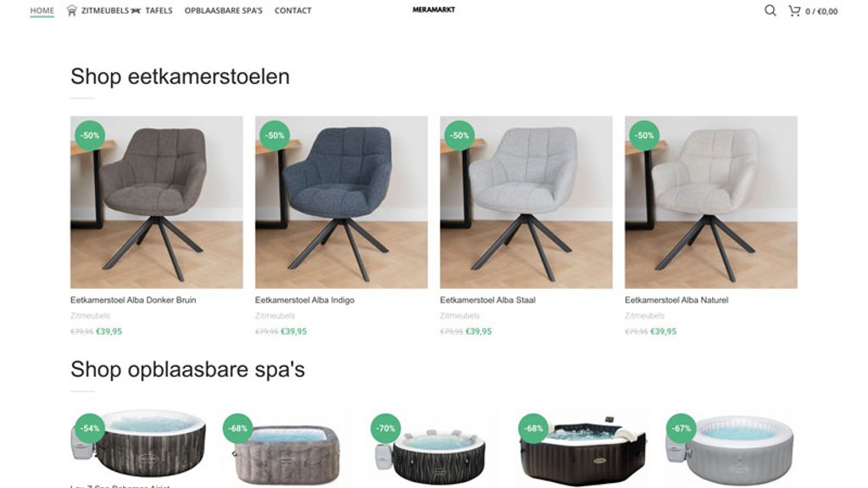The width and height of the screenshot is (868, 488).
Task: Click the table icon beside Tafels
Action: pos(136,10)
